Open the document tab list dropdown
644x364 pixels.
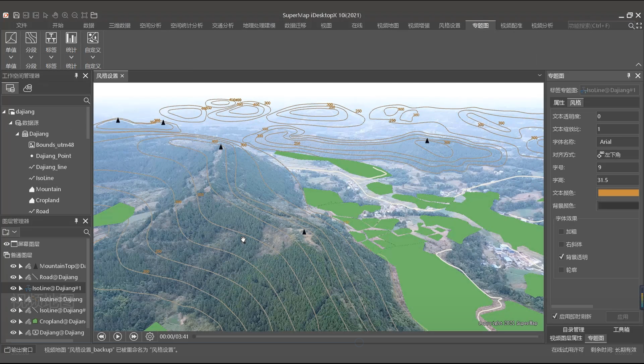click(539, 75)
